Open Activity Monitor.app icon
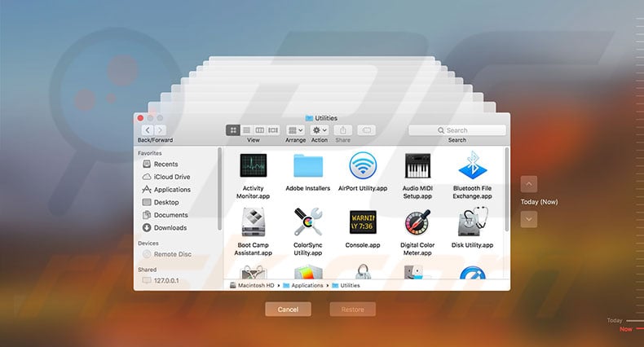The height and width of the screenshot is (347, 644). [x=253, y=166]
